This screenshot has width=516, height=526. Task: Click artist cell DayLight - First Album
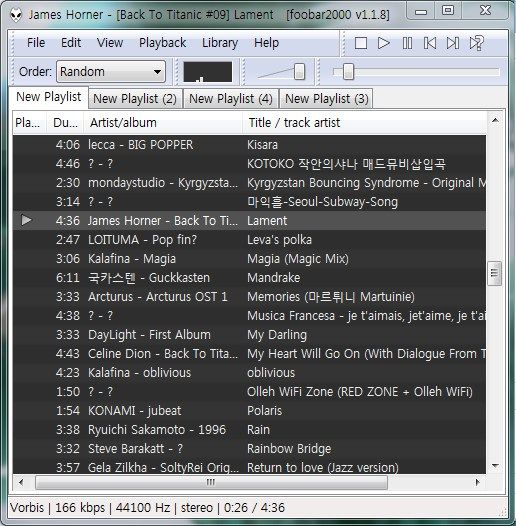point(149,334)
